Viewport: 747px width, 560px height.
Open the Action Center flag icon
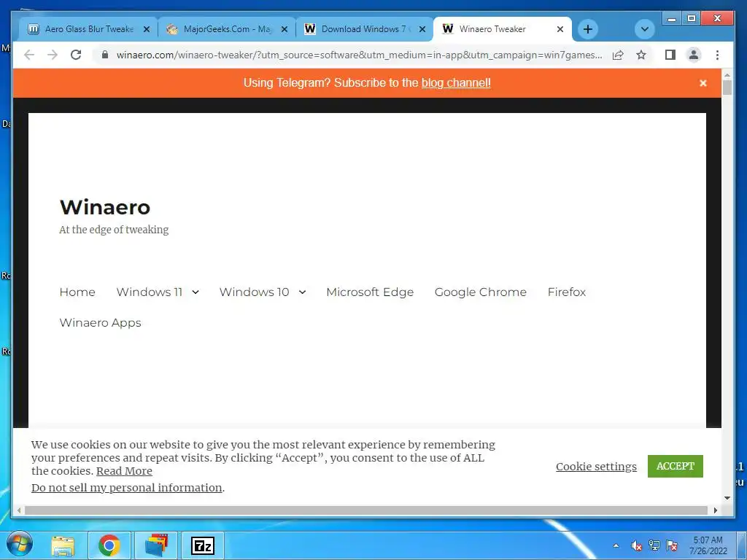pyautogui.click(x=672, y=545)
